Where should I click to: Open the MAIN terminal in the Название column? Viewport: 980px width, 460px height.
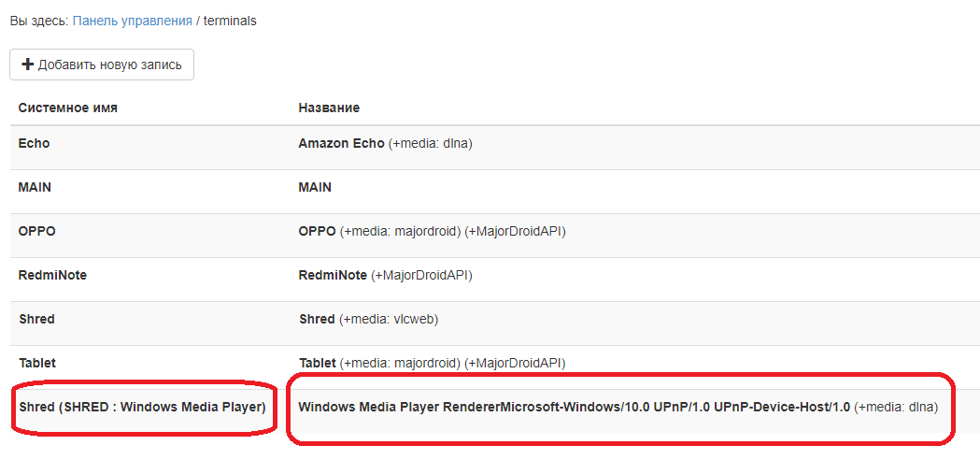tap(315, 187)
